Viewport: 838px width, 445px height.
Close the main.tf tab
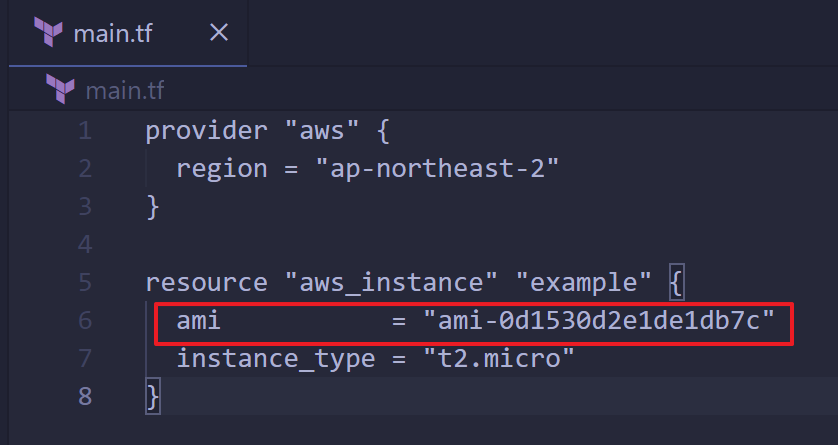(219, 33)
